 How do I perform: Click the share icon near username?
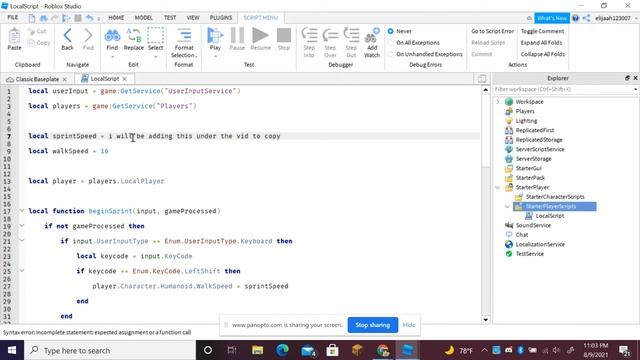[x=587, y=18]
